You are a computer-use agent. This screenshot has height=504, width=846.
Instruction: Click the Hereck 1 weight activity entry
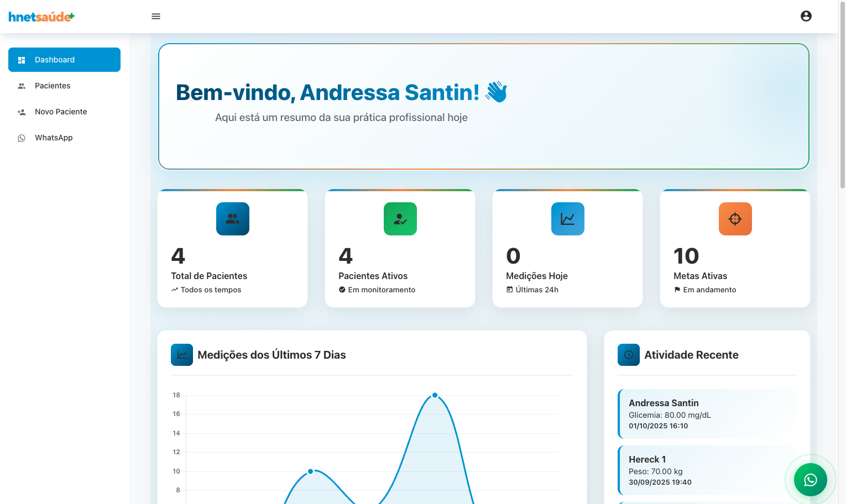(x=707, y=470)
